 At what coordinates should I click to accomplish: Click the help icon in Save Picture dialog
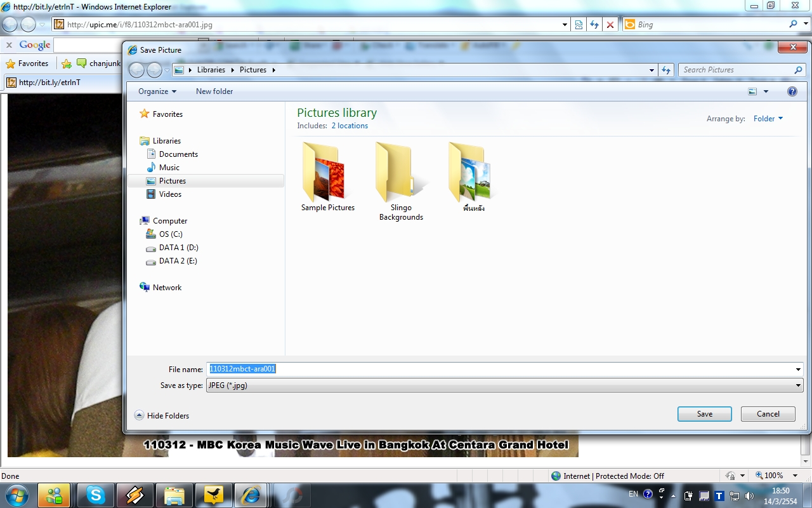[x=792, y=91]
